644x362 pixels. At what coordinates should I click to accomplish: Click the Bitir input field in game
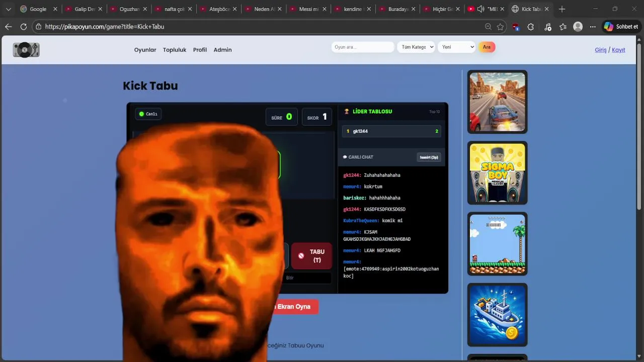tap(306, 278)
